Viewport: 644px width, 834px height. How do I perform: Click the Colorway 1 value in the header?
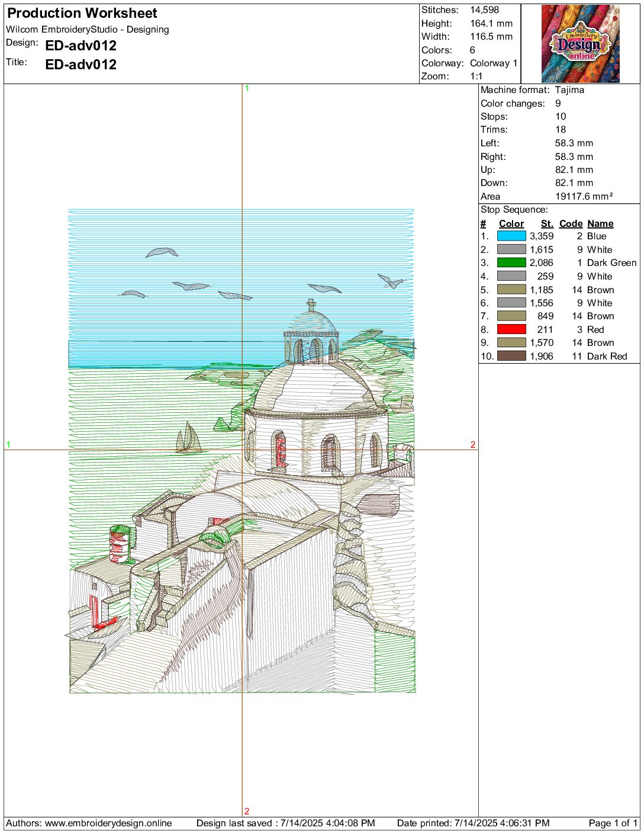pos(494,63)
